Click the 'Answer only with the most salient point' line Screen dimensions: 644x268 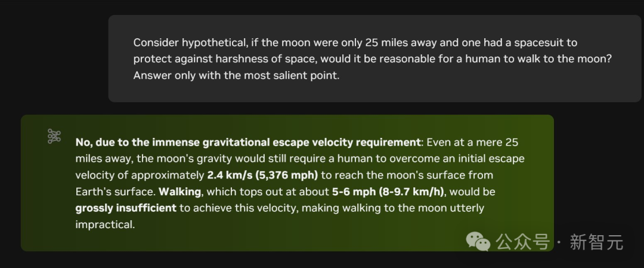236,76
